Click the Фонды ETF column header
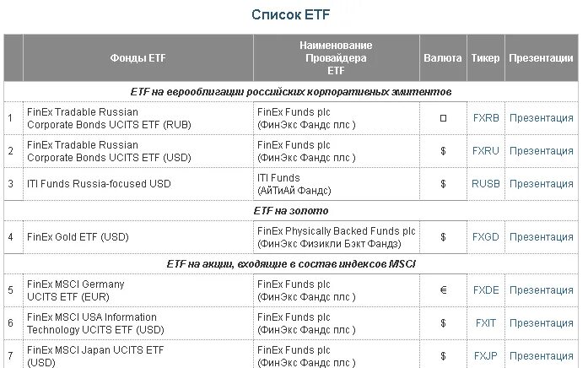The height and width of the screenshot is (368, 588). point(138,58)
